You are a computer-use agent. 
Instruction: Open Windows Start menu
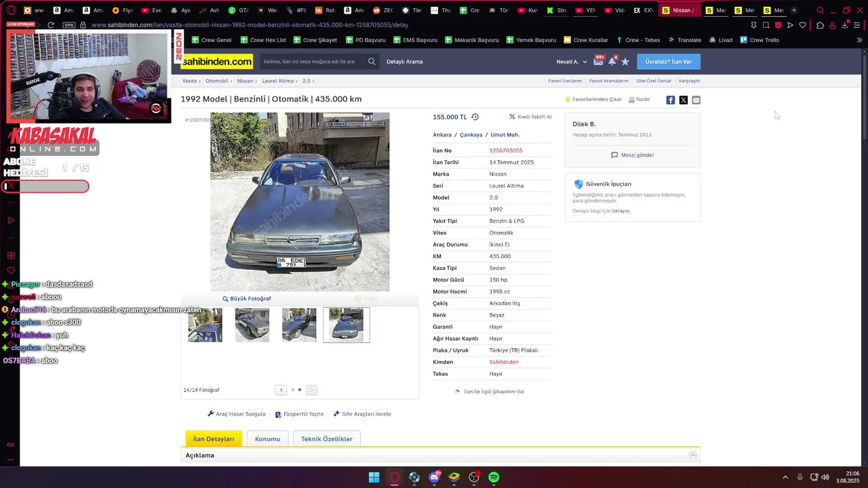tap(374, 477)
